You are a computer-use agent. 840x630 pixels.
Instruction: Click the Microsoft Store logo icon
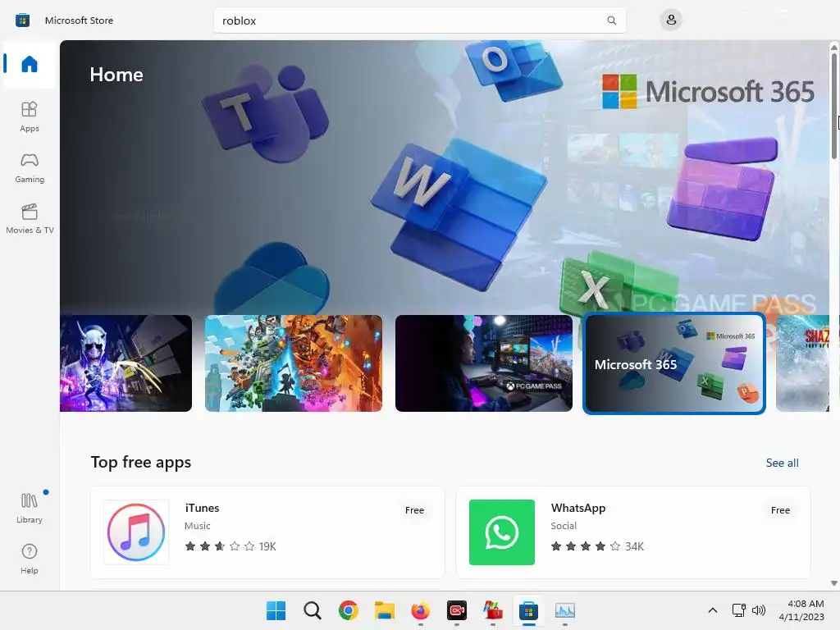click(22, 21)
